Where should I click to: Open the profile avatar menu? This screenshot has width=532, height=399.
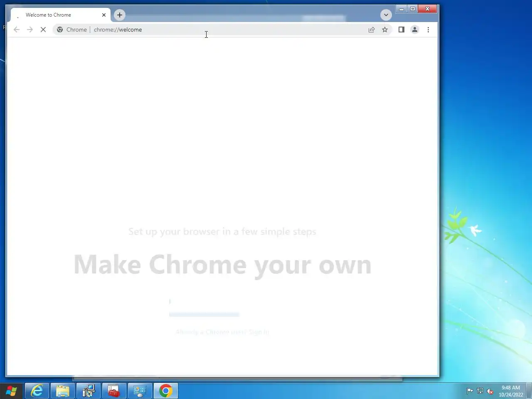click(415, 30)
